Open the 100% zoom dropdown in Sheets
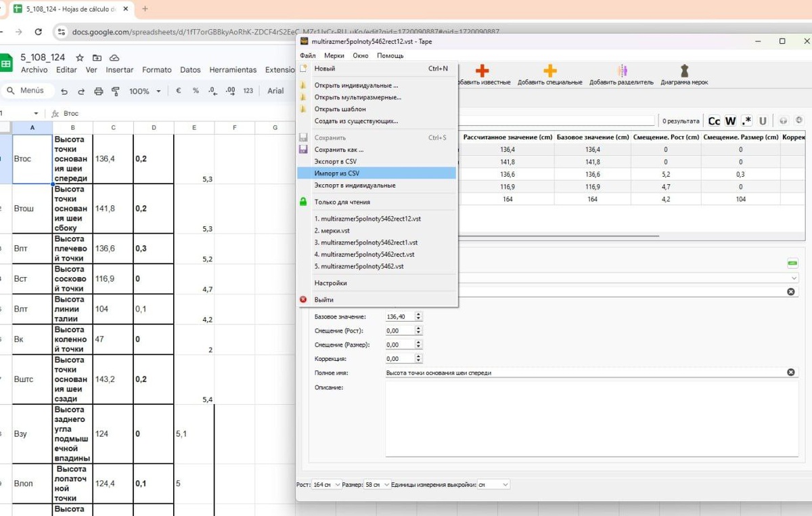The width and height of the screenshot is (812, 516). point(145,91)
